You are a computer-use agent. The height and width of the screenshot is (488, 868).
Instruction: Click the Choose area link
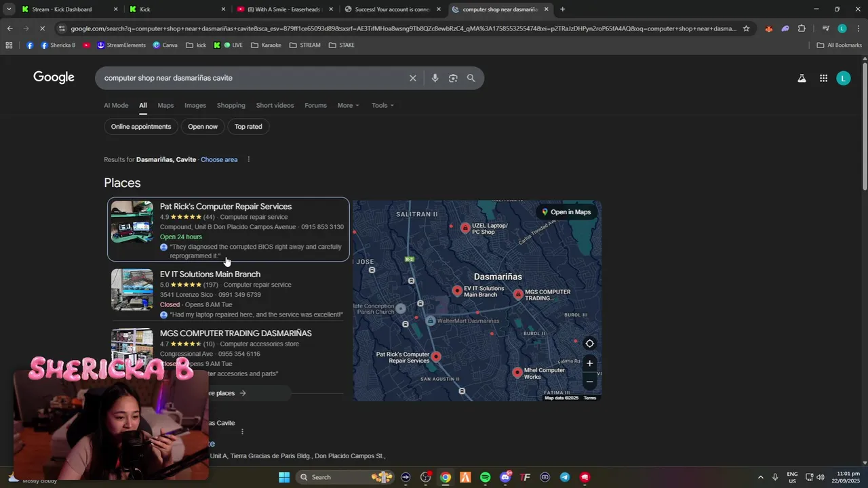click(219, 159)
